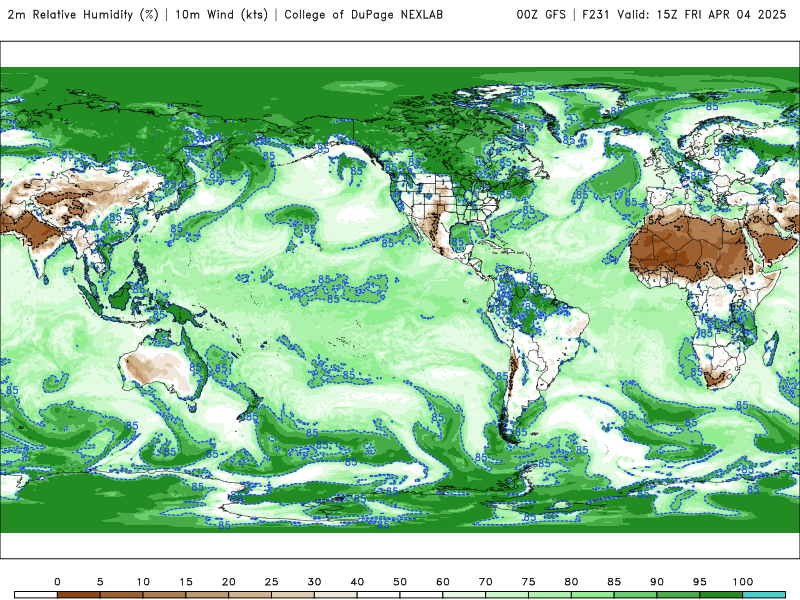Click the "10m Wind (kts)" label
The width and height of the screenshot is (800, 600).
(221, 15)
